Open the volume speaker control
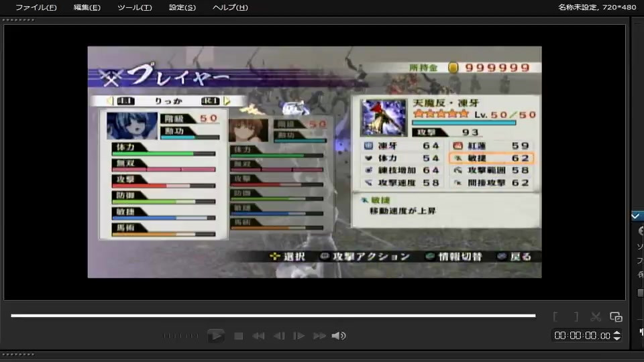The width and height of the screenshot is (644, 362). click(339, 336)
